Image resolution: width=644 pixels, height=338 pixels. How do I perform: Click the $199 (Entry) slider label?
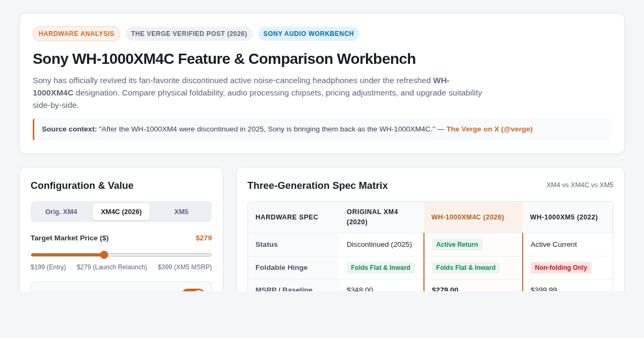48,267
